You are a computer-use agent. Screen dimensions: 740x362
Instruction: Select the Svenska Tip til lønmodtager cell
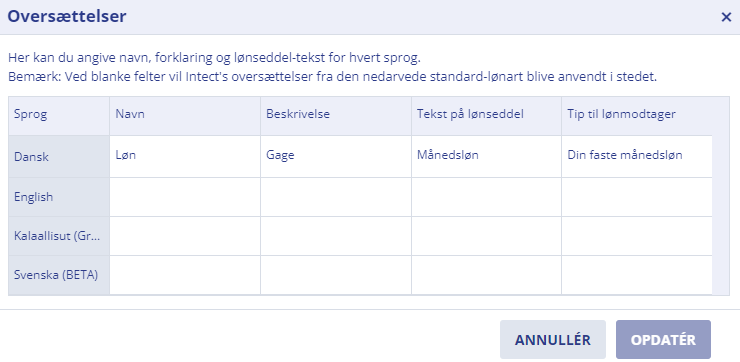(x=637, y=275)
